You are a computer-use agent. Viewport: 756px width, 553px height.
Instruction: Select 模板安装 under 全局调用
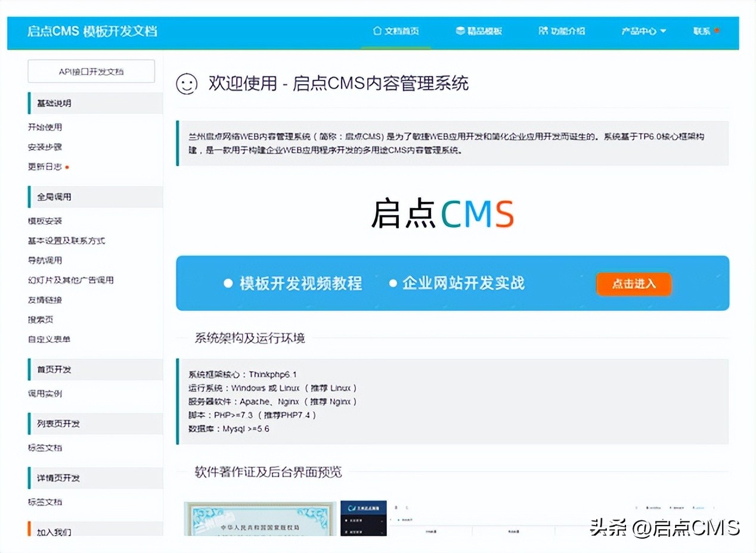pos(45,221)
